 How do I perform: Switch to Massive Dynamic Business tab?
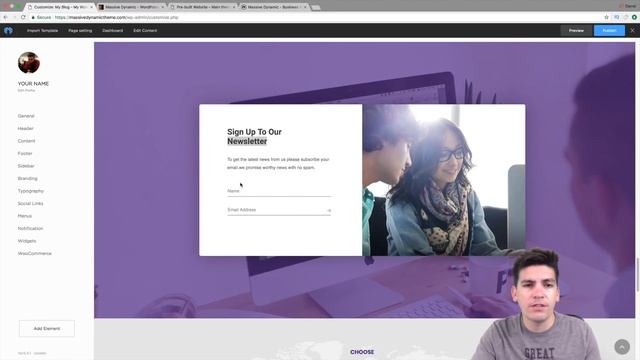click(273, 7)
